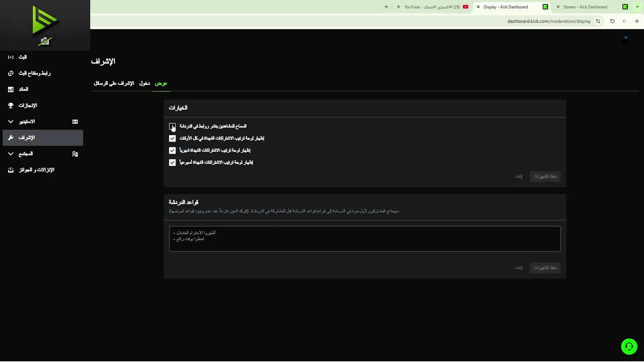
Task: Close the Display - Kick Dashboard tab
Action: point(478,7)
